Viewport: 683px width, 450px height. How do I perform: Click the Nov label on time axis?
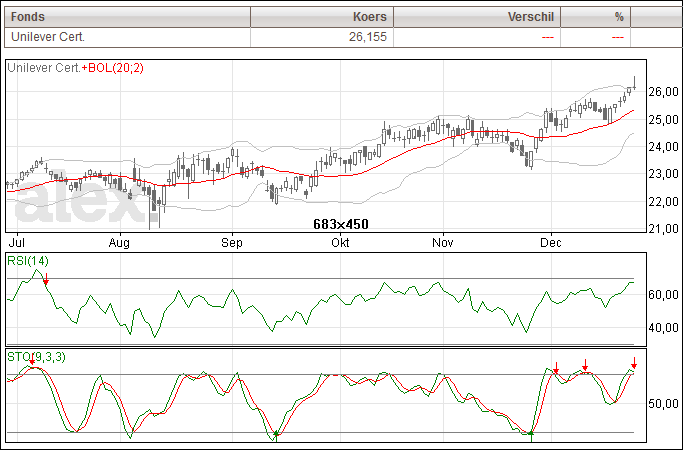click(x=443, y=243)
